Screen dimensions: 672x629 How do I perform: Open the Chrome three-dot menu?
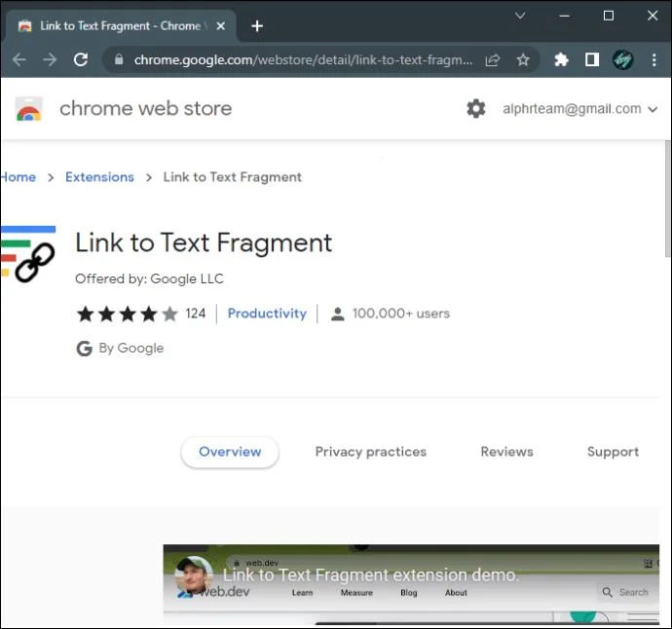(653, 59)
